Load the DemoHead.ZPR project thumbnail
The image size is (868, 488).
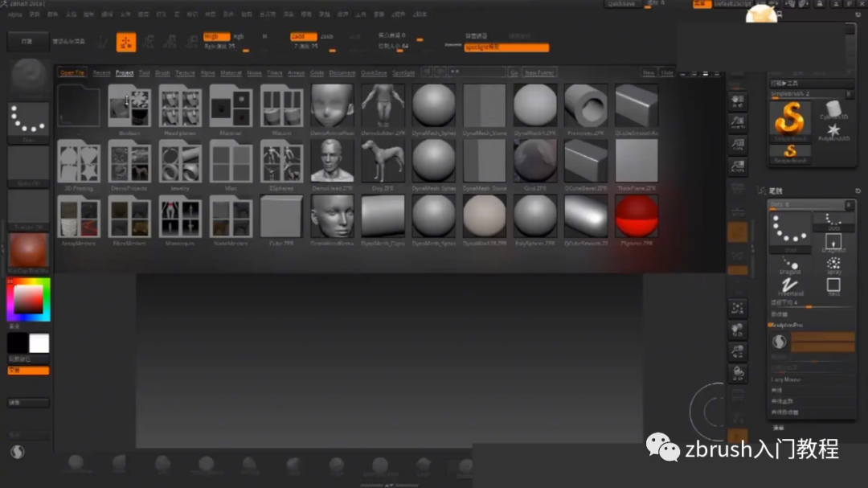click(x=332, y=162)
